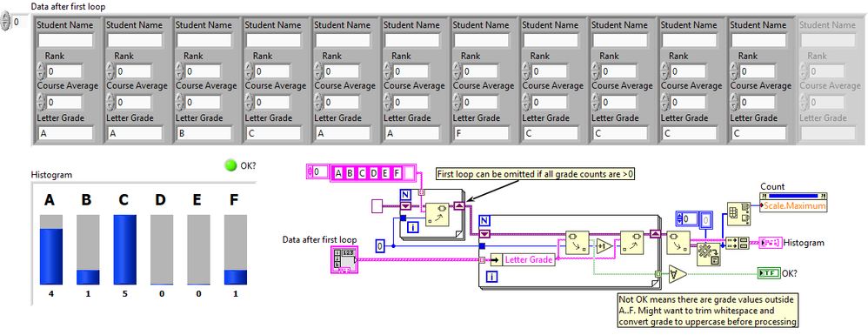Click the C bar in the Histogram
868x335 pixels.
pyautogui.click(x=124, y=250)
